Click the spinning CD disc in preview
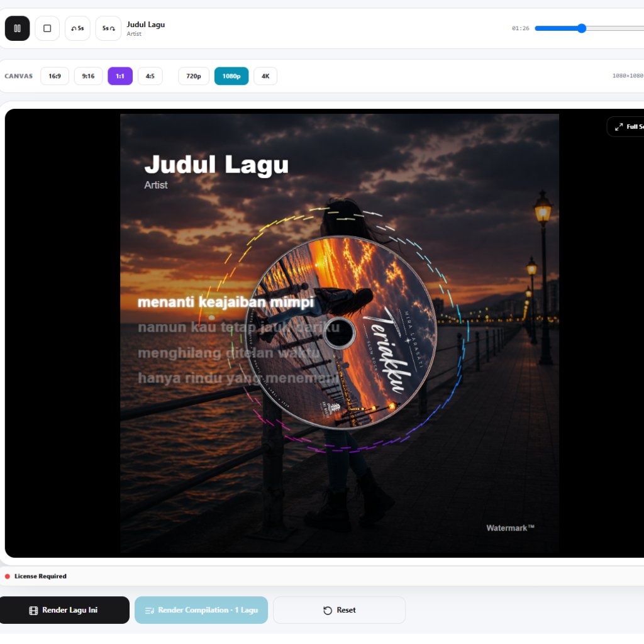This screenshot has width=644, height=644. coord(340,333)
